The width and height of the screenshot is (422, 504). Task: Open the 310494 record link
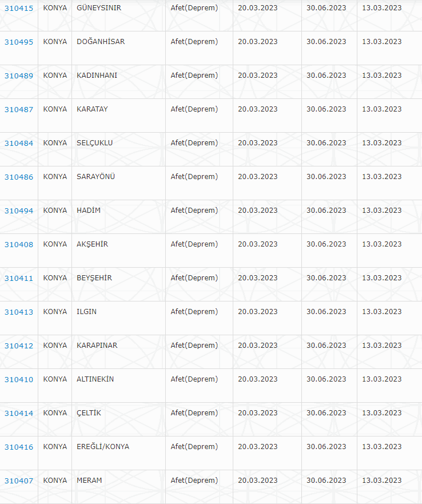tap(19, 211)
